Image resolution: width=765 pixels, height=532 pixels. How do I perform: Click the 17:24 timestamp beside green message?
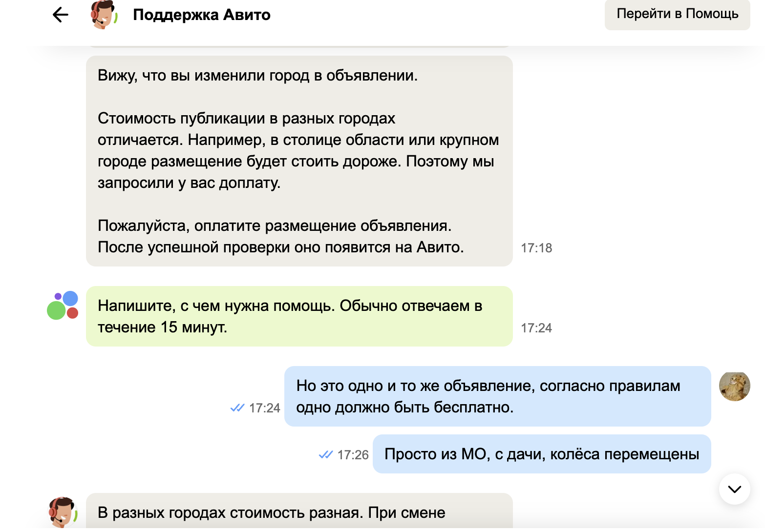tap(536, 328)
